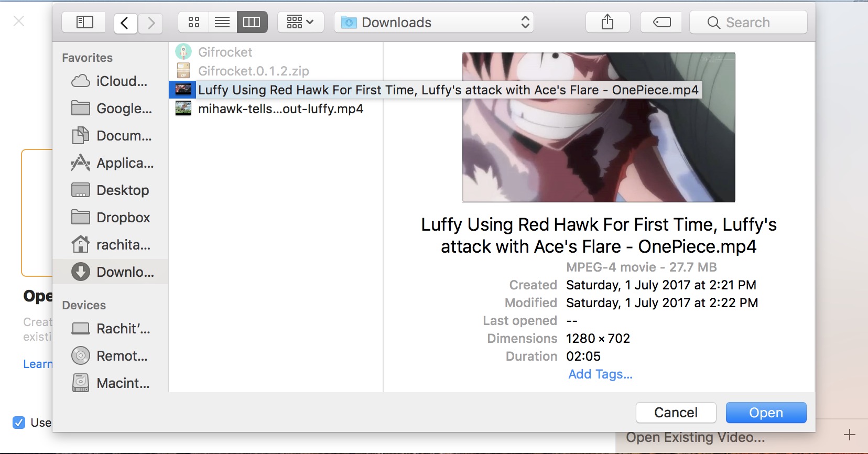Click the Duration value 02:05
This screenshot has width=868, height=454.
click(583, 356)
